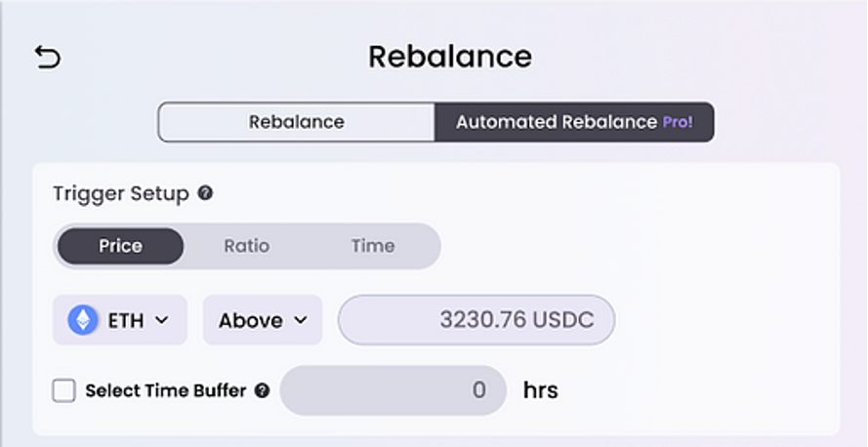
Task: Click the purple Pro! badge
Action: coord(678,122)
